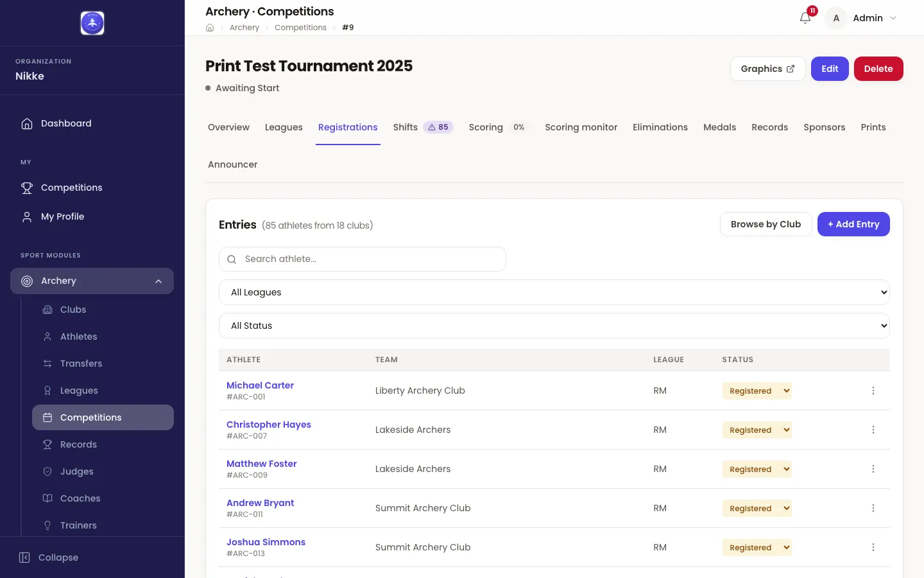Screen dimensions: 924x578
Task: Click the Leagues ribbon icon
Action: [47, 390]
